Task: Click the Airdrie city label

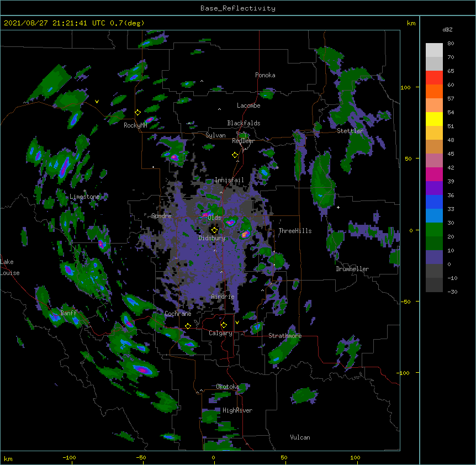Action: point(223,297)
